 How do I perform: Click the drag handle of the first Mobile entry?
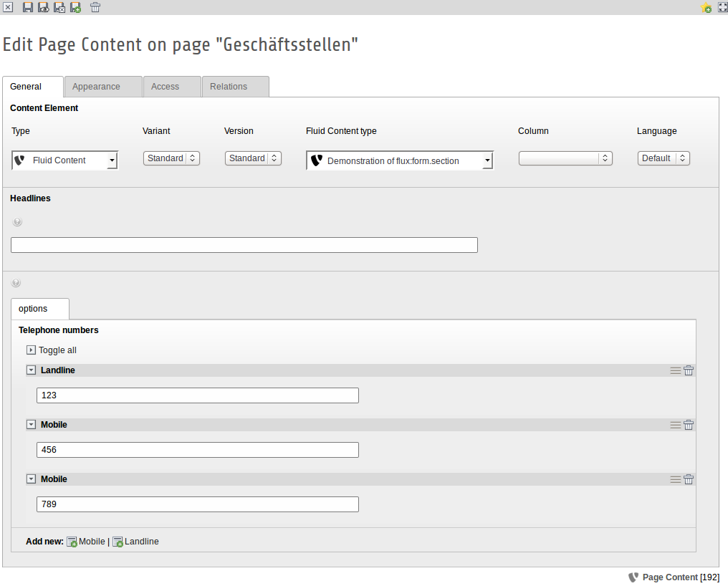(675, 425)
